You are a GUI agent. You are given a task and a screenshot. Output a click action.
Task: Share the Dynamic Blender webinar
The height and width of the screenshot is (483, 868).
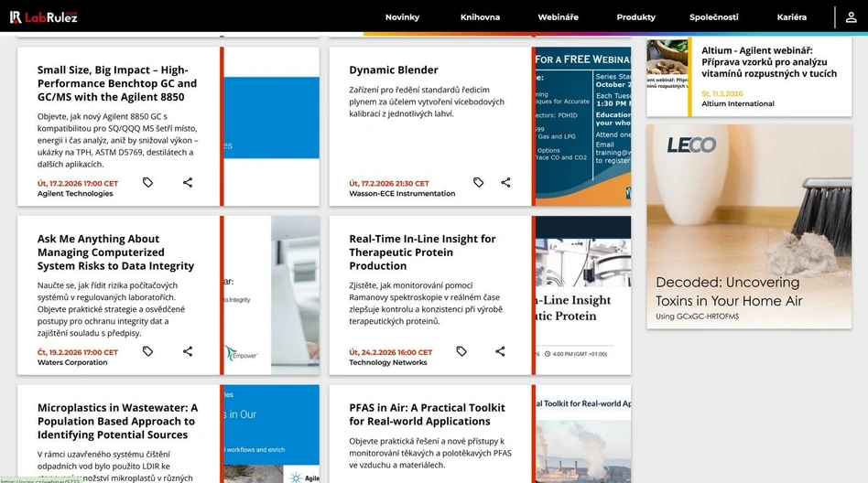(505, 183)
